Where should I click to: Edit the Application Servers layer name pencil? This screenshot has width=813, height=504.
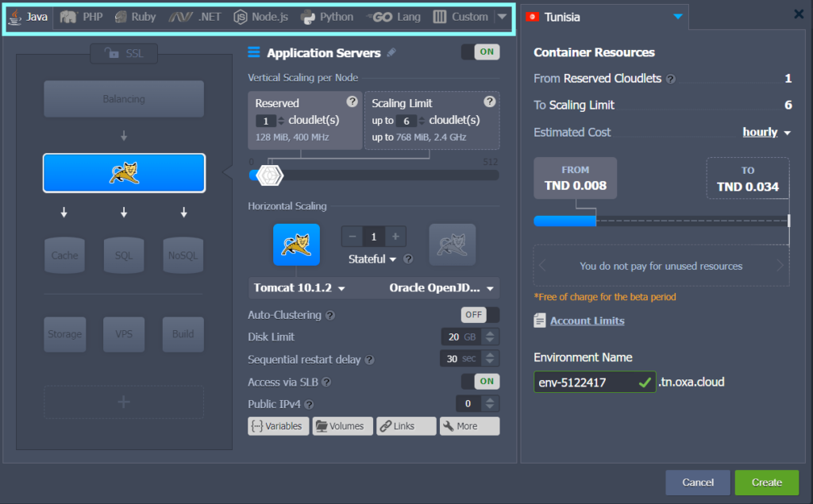tap(391, 52)
